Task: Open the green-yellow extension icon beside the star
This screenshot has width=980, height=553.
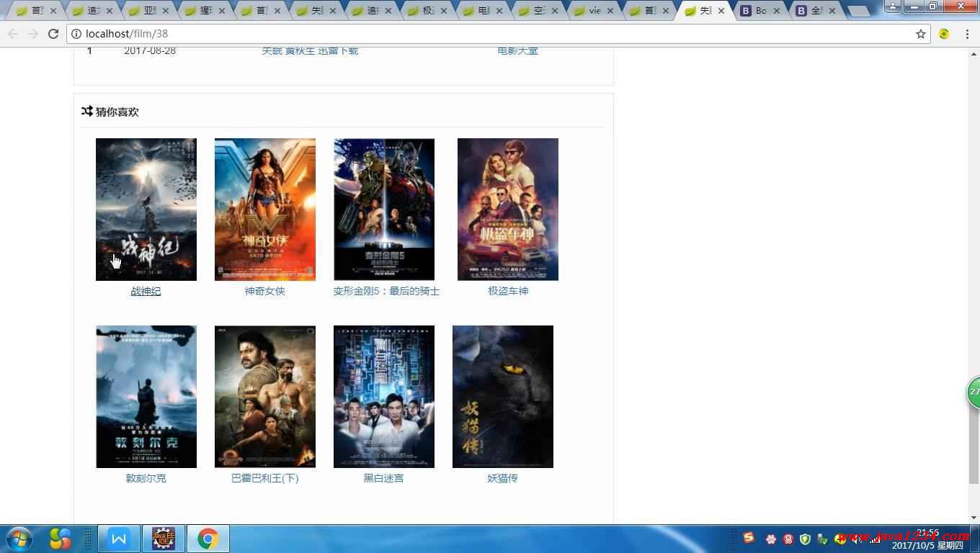Action: click(944, 34)
